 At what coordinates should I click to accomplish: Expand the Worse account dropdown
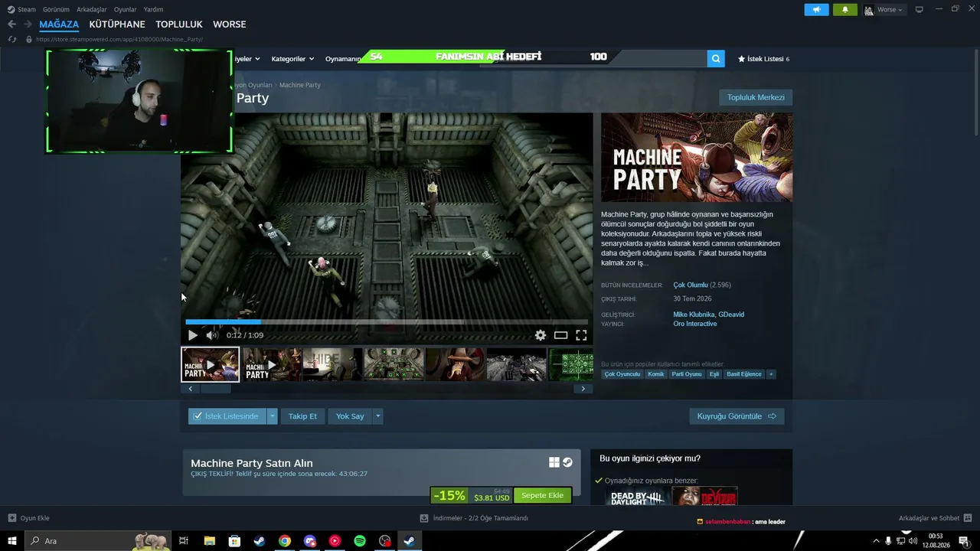tap(884, 10)
